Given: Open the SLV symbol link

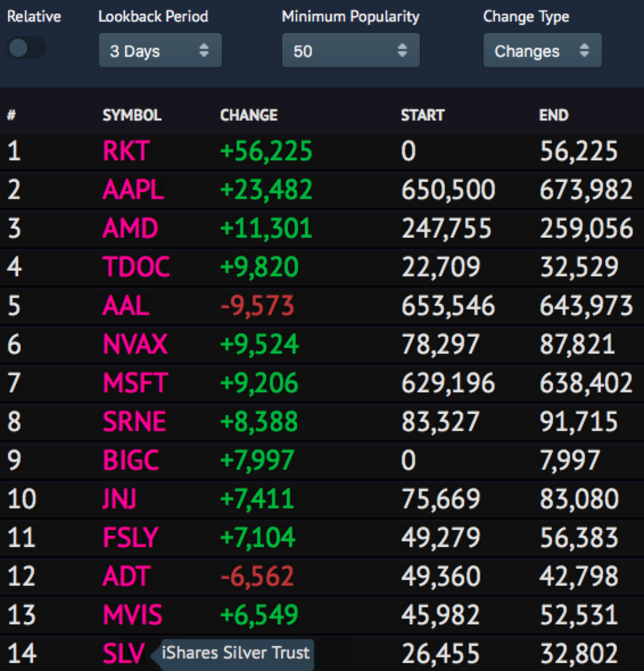Looking at the screenshot, I should (124, 653).
